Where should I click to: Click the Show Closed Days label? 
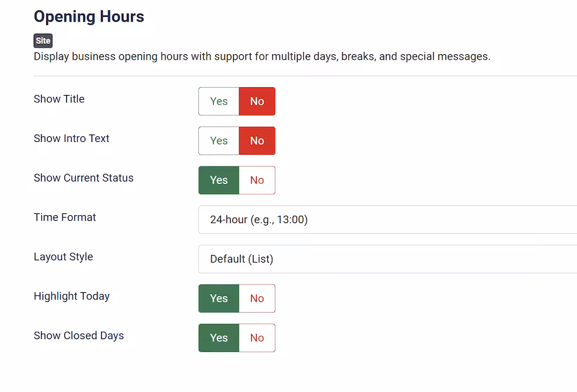coord(79,335)
